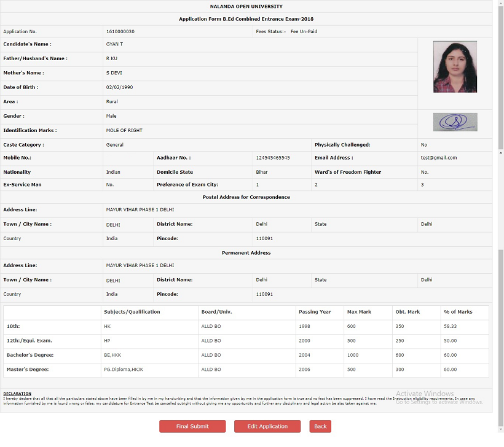Select the Aadhaar number 124545465545
This screenshot has width=504, height=447.
tap(272, 158)
